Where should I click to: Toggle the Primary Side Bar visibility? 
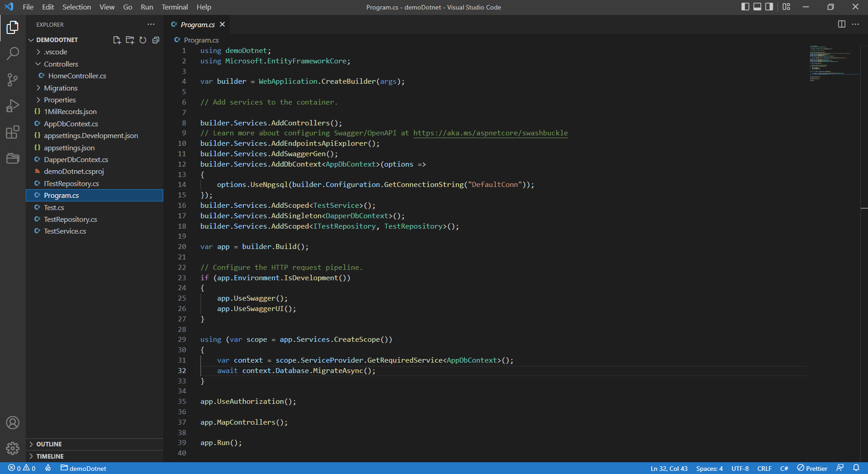(x=745, y=7)
